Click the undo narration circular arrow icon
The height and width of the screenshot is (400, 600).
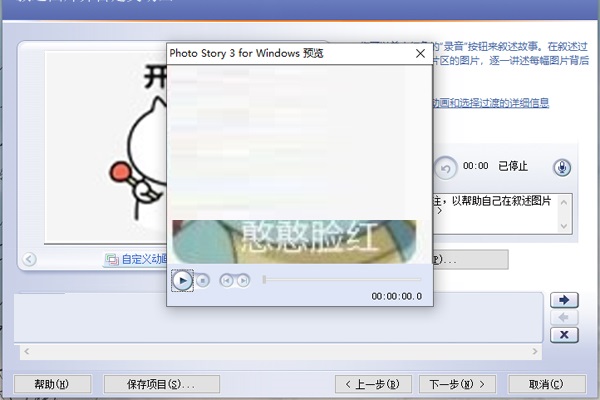(445, 168)
